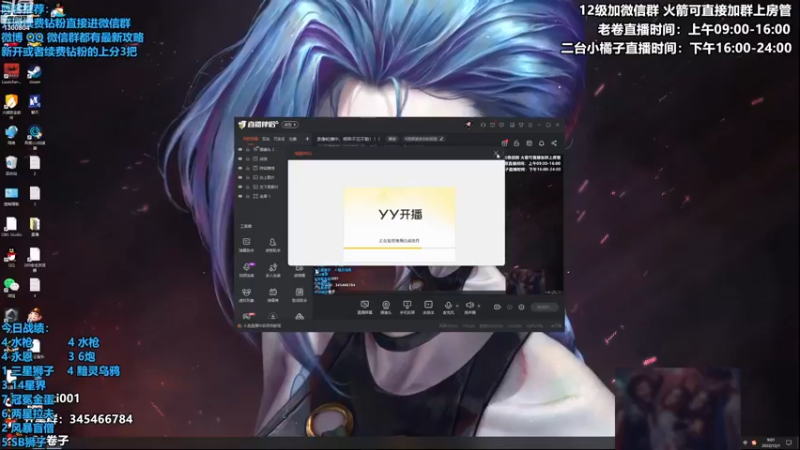Toggle the lock on the 全屏 1 source

[x=248, y=196]
